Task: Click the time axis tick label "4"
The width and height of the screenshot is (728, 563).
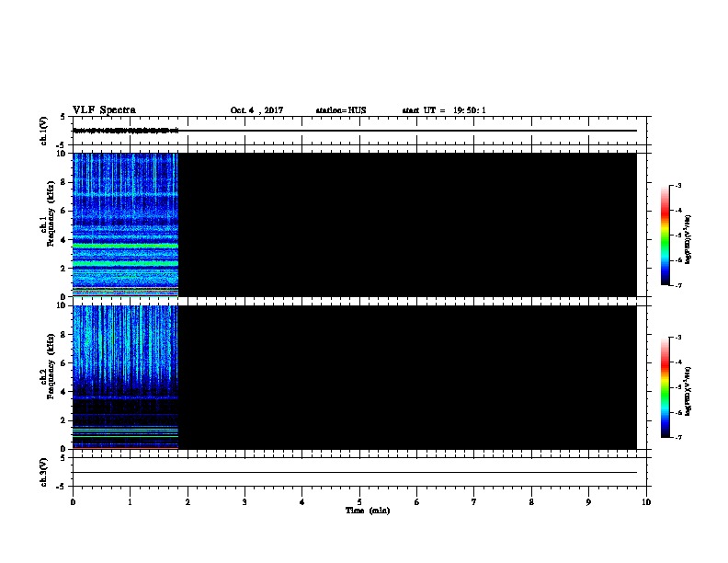Action: click(x=302, y=502)
